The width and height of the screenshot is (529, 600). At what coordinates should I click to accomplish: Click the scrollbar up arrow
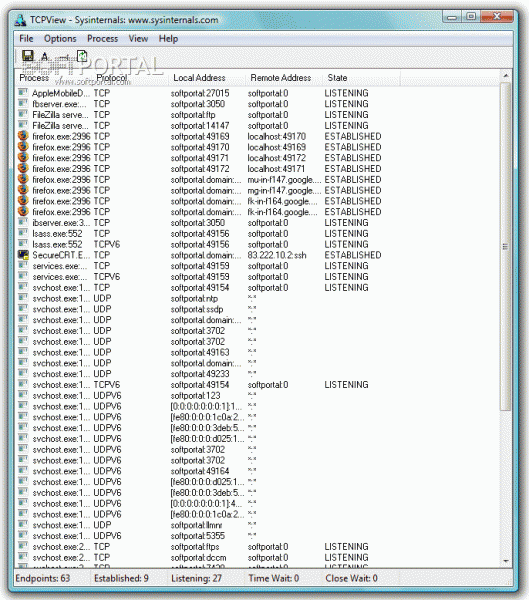point(506,76)
